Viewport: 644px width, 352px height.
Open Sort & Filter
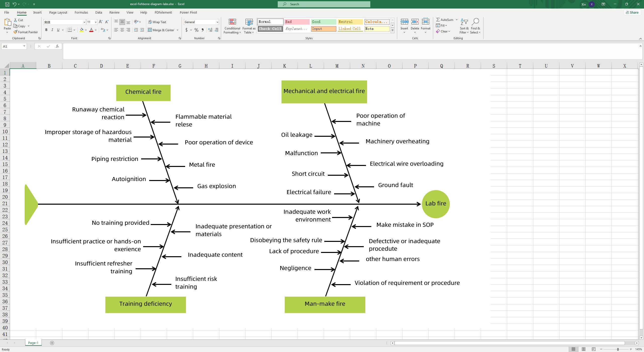pyautogui.click(x=464, y=26)
